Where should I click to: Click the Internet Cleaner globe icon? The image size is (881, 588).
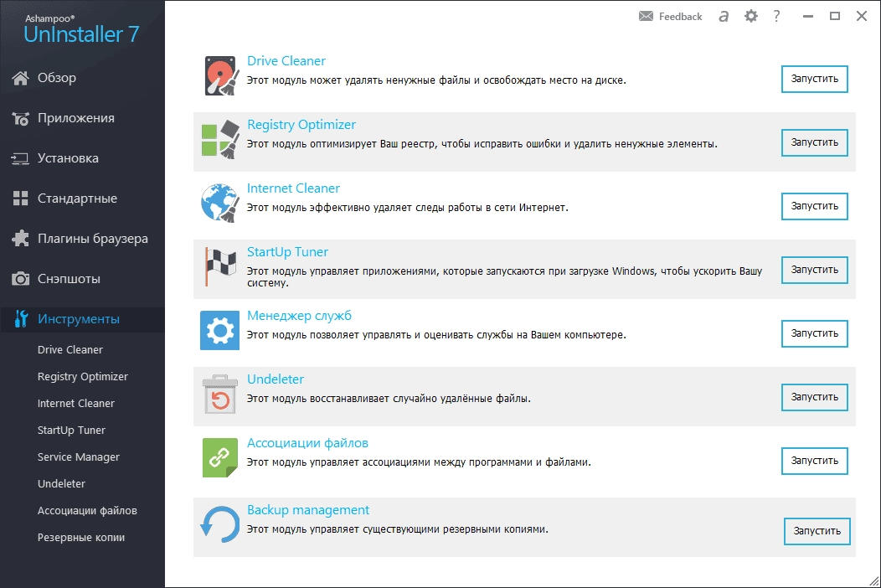coord(220,203)
